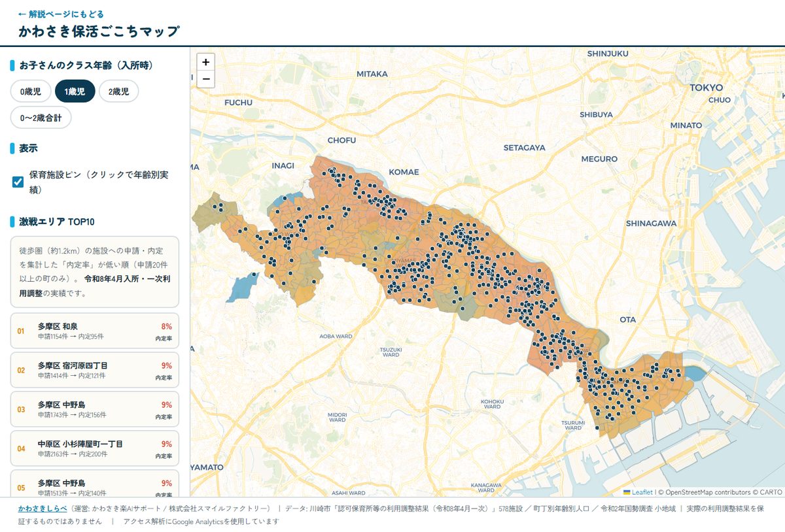Select the 0歳児 age class

pos(30,91)
